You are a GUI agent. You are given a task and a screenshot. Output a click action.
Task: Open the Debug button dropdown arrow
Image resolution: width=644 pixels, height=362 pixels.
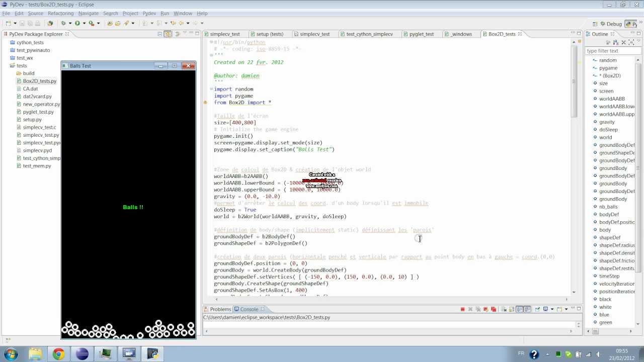[x=70, y=23]
